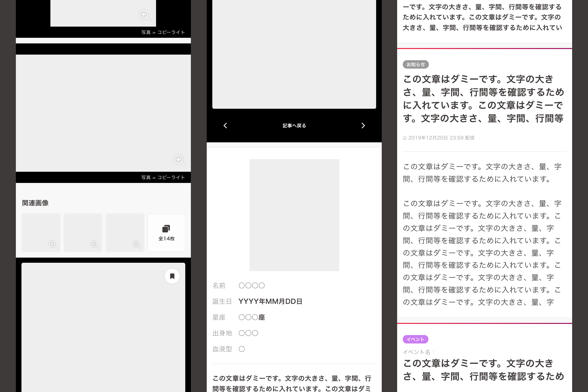Viewport: 588px width, 392px height.
Task: Click the bell icon beside the broadcast date
Action: pos(405,138)
